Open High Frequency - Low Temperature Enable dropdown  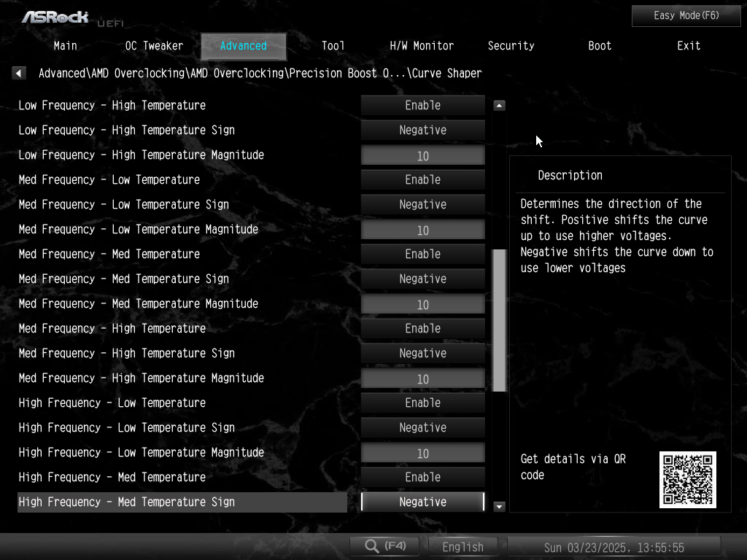(x=422, y=402)
